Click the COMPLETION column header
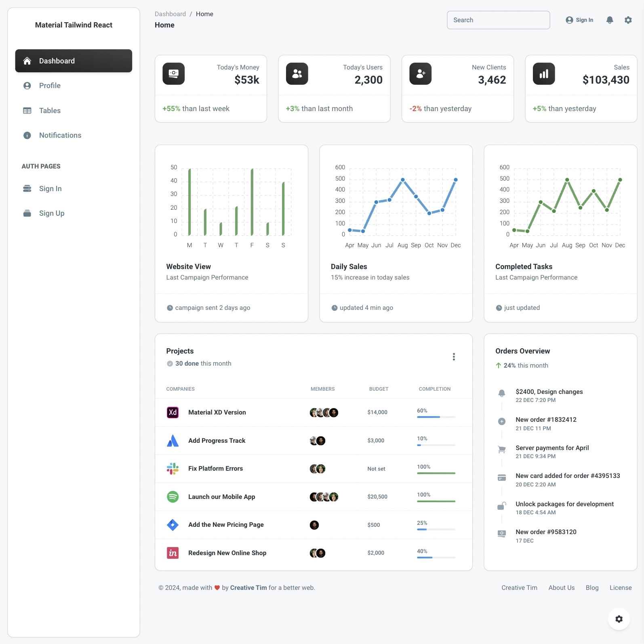The height and width of the screenshot is (644, 644). click(x=434, y=389)
